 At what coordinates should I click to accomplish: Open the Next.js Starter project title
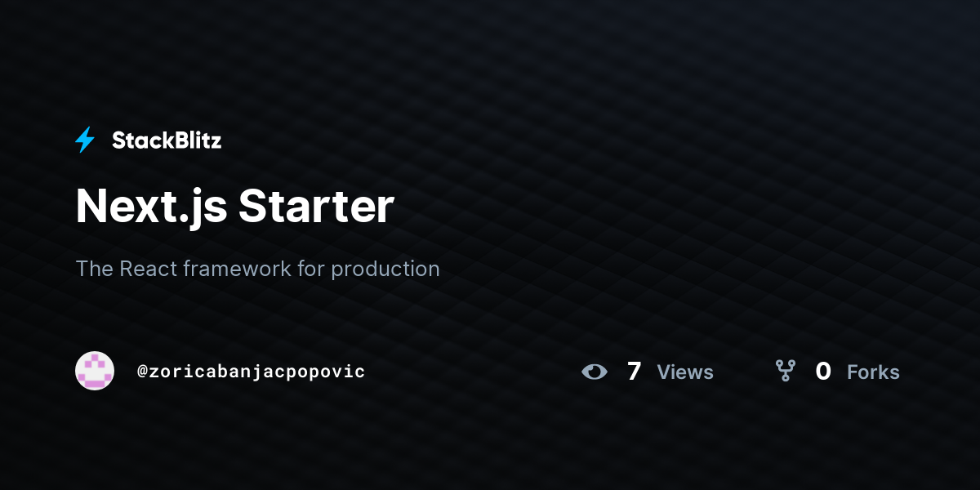(x=235, y=206)
